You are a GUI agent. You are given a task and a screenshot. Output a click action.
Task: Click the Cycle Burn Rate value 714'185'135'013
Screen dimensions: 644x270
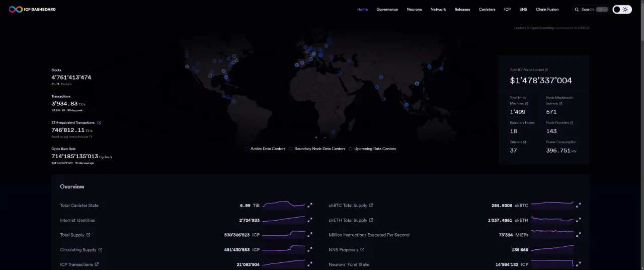click(x=74, y=156)
